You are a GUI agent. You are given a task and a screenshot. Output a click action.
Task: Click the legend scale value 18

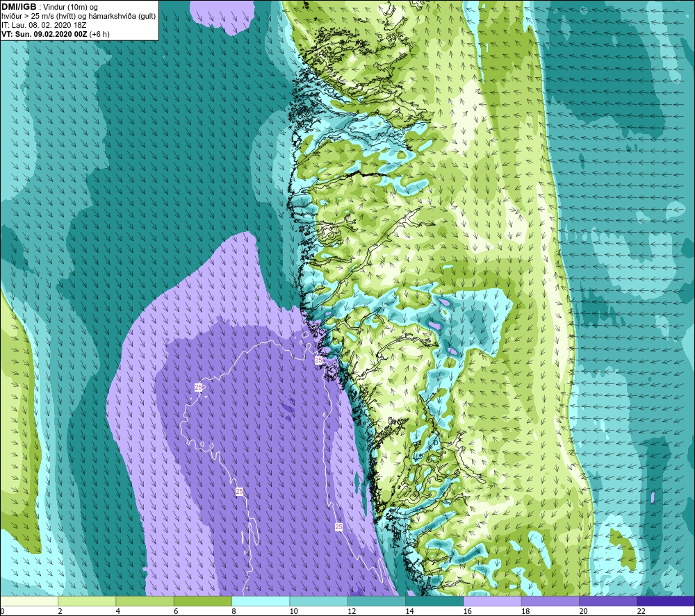[525, 612]
